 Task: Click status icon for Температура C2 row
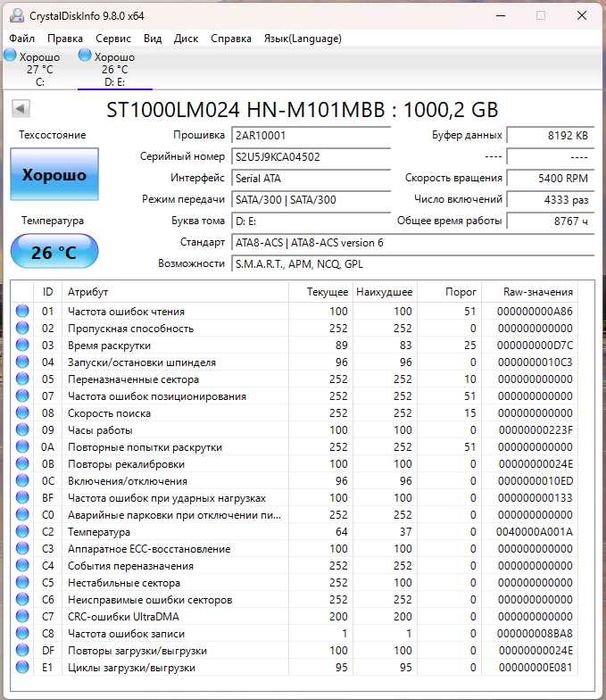click(22, 532)
